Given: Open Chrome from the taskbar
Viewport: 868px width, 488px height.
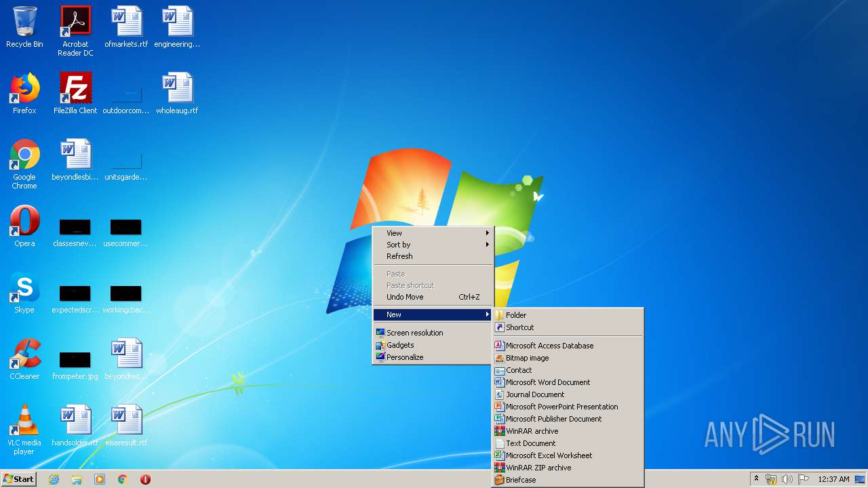Looking at the screenshot, I should coord(123,479).
